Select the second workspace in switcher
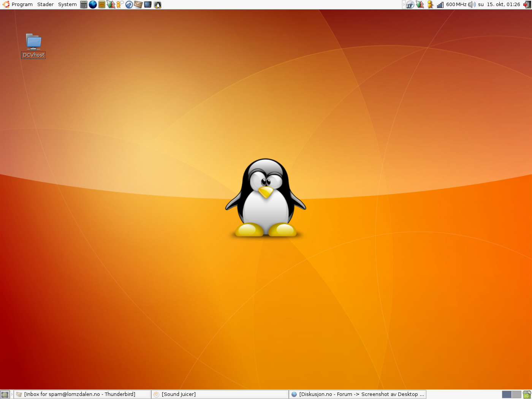 coord(516,394)
